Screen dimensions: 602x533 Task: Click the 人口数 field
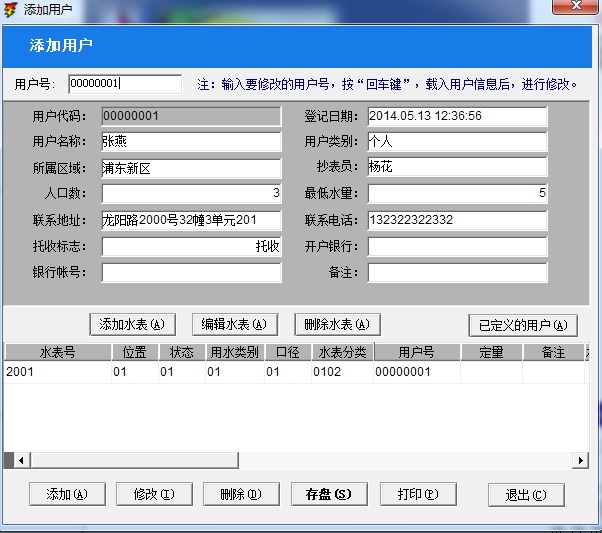point(191,193)
